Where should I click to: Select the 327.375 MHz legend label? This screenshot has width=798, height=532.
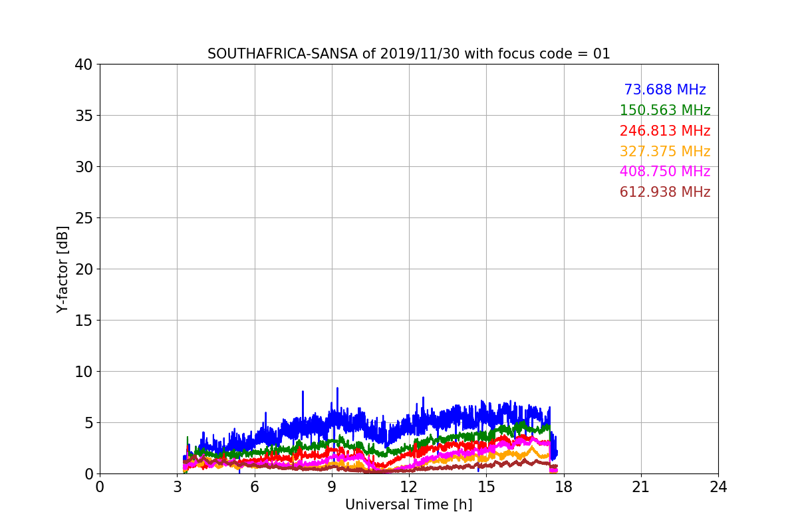coord(665,152)
